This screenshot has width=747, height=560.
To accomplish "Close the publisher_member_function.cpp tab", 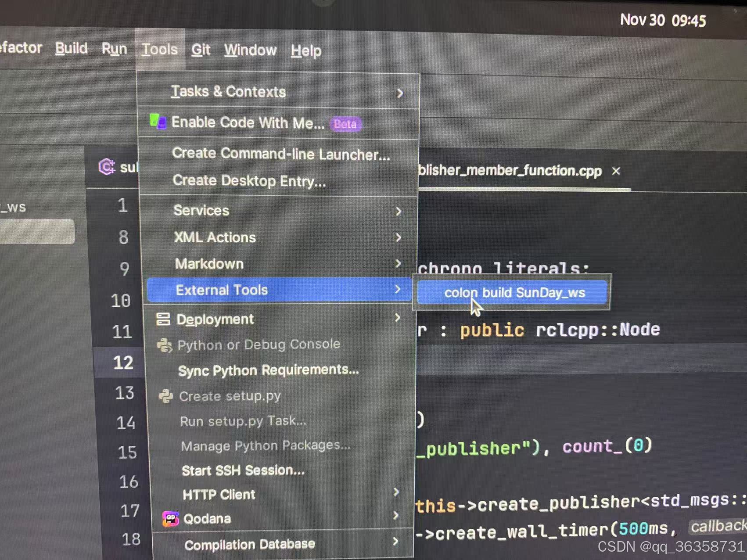I will pyautogui.click(x=616, y=171).
